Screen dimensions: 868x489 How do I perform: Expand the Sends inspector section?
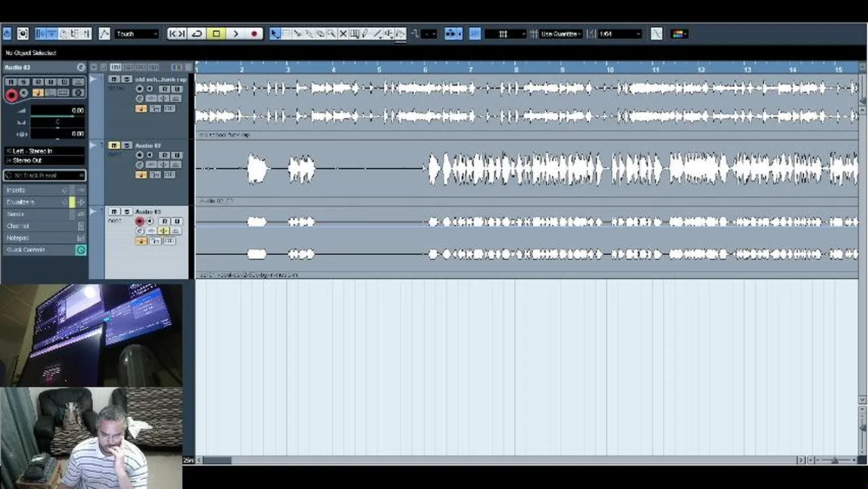tap(45, 214)
